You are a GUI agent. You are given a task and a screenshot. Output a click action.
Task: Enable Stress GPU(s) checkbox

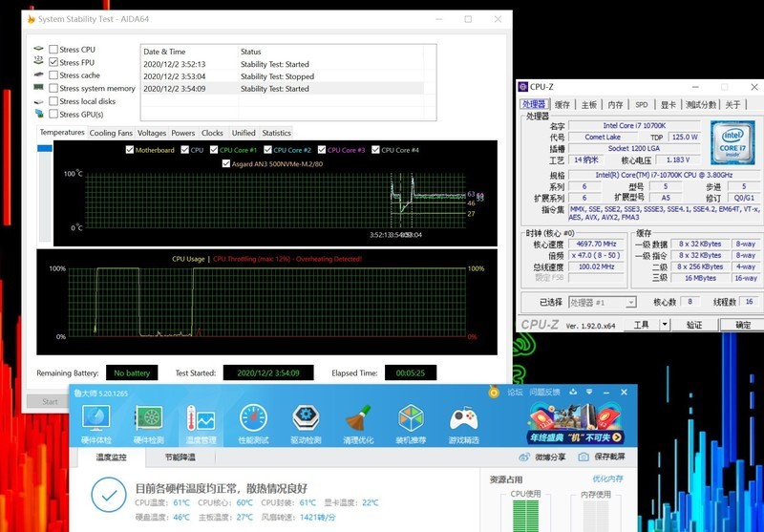point(53,114)
